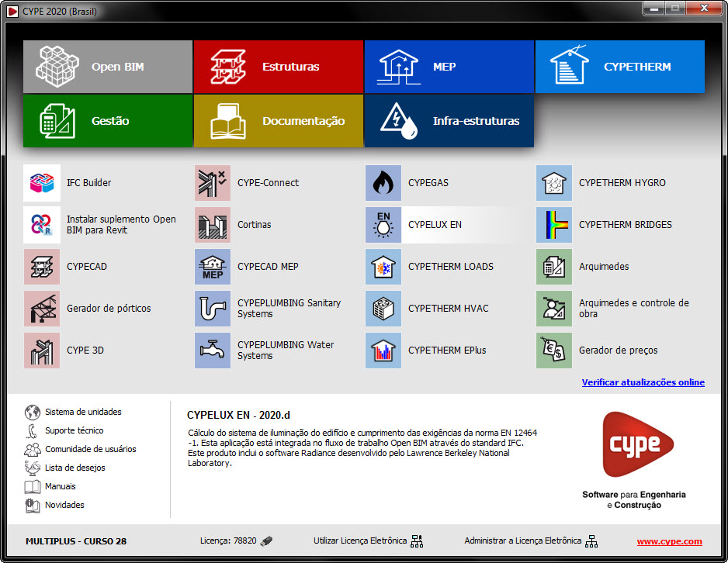Screen dimensions: 728x563
Task: Open the www.cype.com link
Action: pyautogui.click(x=669, y=541)
